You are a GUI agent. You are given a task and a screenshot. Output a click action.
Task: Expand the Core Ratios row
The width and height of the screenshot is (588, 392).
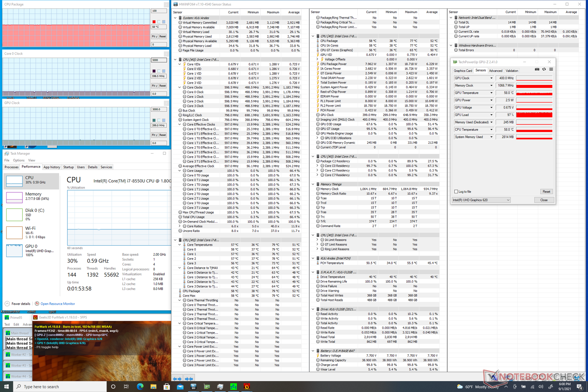180,226
